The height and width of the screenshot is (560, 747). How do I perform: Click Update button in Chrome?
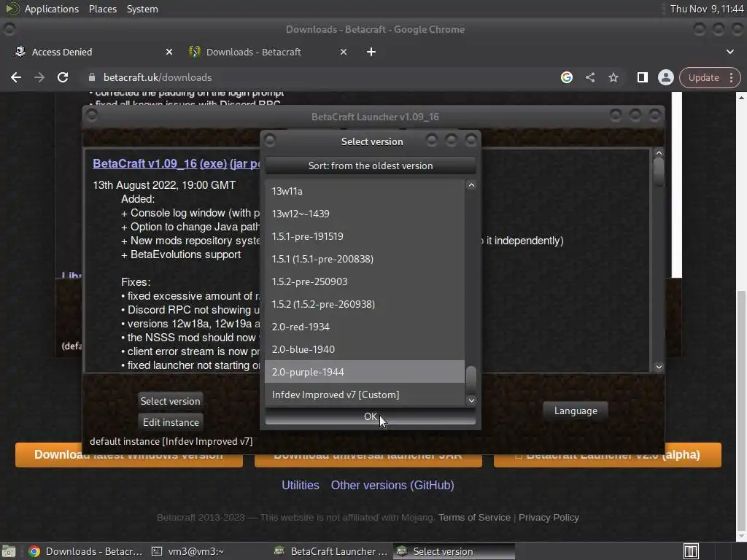coord(704,77)
